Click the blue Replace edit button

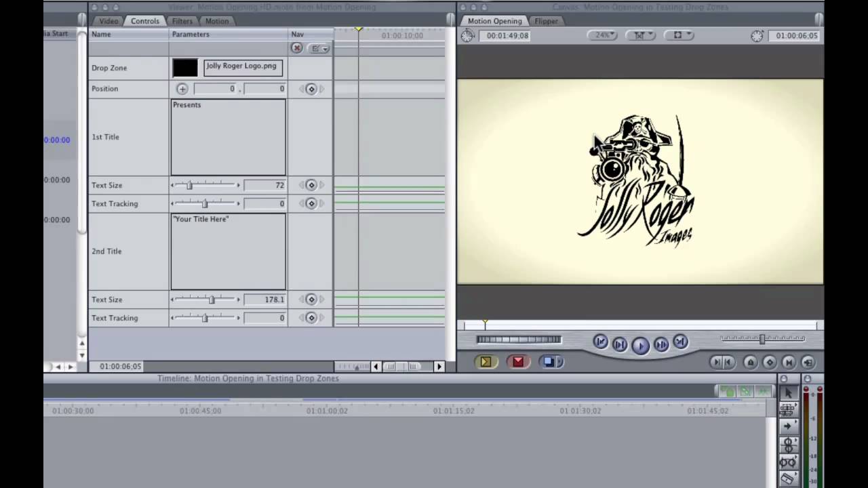click(x=549, y=362)
